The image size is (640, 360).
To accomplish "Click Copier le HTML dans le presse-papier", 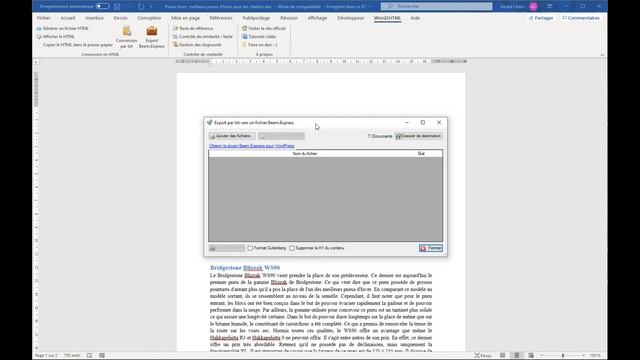I will tap(78, 45).
